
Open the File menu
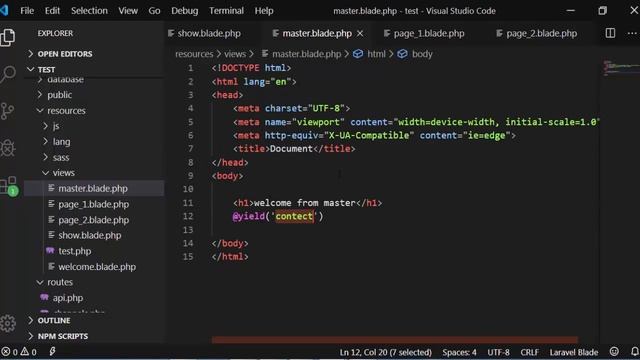pos(27,11)
